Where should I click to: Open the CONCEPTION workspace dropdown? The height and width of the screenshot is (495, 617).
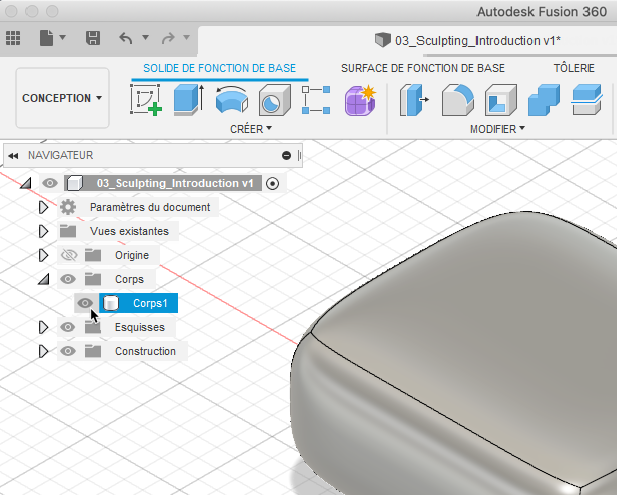(x=62, y=98)
